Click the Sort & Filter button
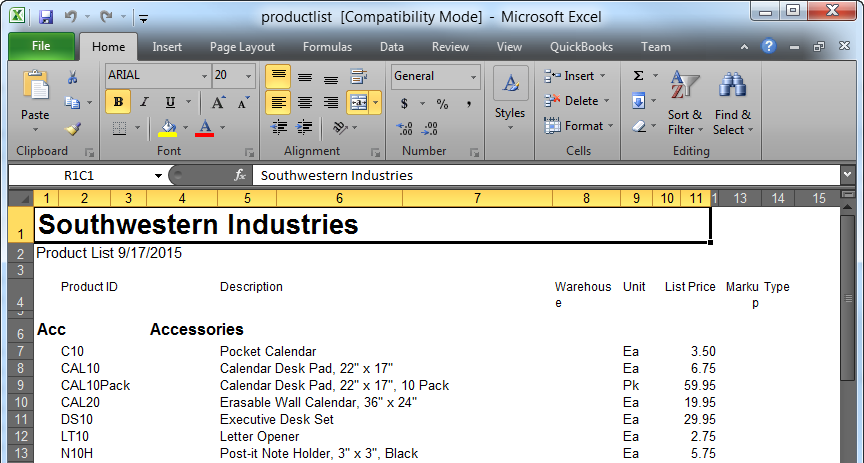864x463 pixels. pyautogui.click(x=685, y=103)
